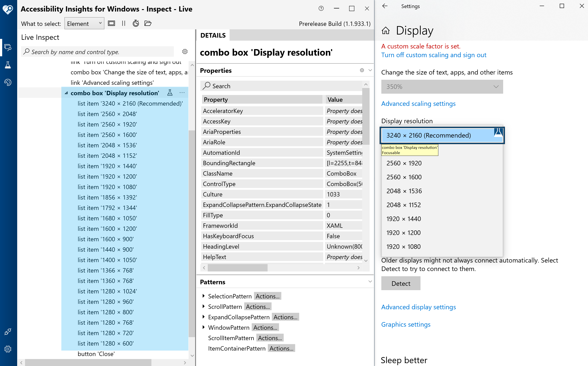This screenshot has width=588, height=366.
Task: Click the connection plug icon in sidebar
Action: tap(8, 331)
